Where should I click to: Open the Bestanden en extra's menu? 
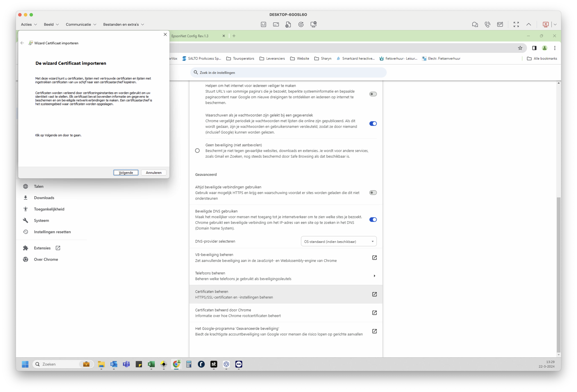[x=123, y=24]
